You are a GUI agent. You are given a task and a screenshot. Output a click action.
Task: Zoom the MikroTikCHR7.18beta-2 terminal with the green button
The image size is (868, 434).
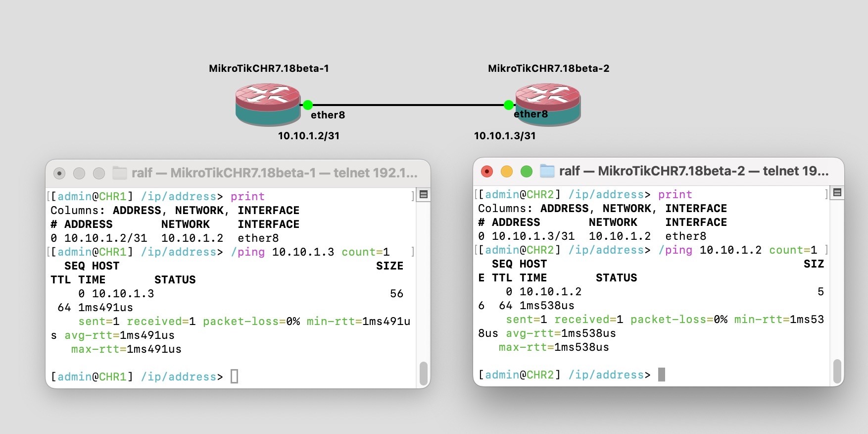(527, 171)
